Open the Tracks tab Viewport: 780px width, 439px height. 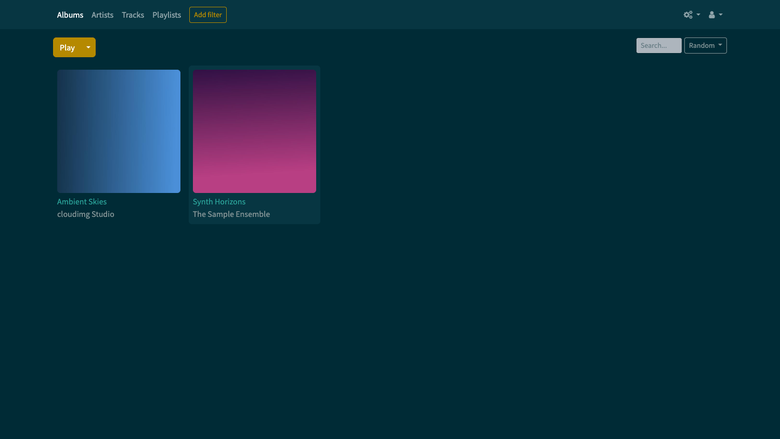click(133, 15)
